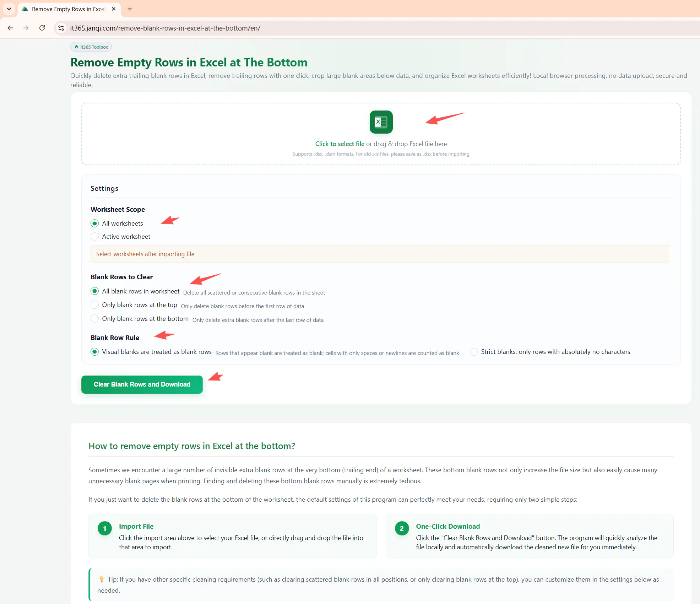This screenshot has height=604, width=700.
Task: Click the 'Worksheet Scope' label
Action: coord(118,209)
